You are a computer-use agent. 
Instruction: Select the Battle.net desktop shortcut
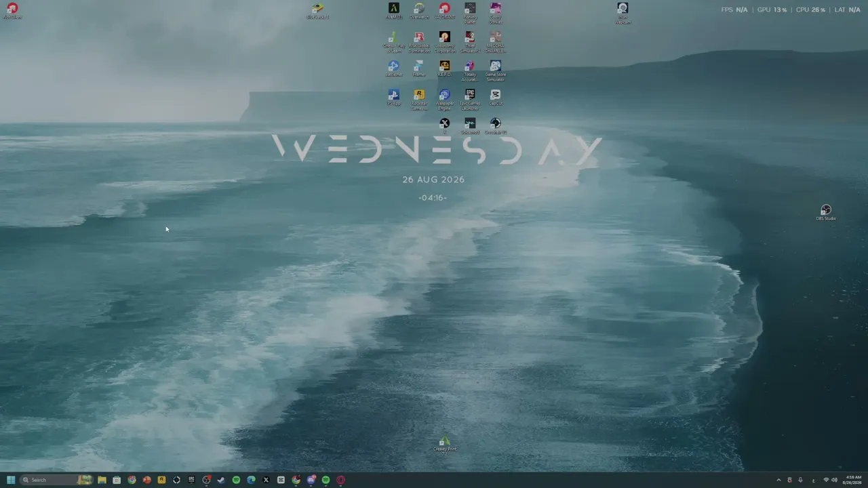(394, 68)
